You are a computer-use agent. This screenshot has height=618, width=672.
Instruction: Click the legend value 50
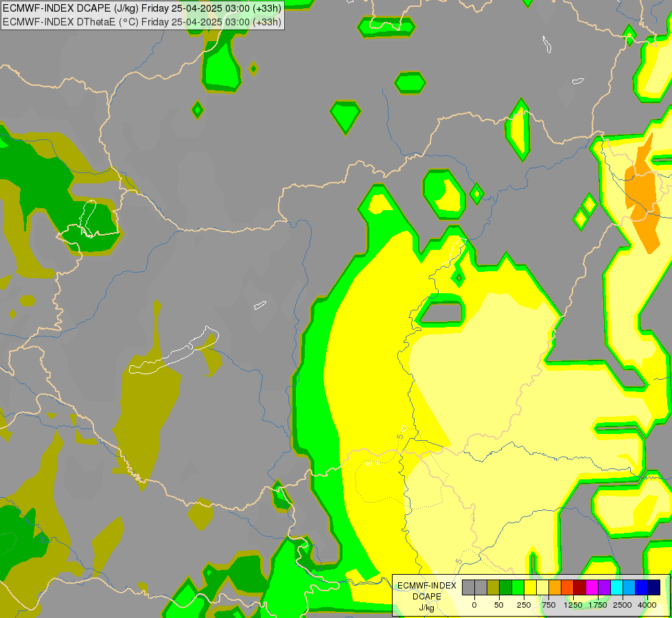pyautogui.click(x=499, y=605)
